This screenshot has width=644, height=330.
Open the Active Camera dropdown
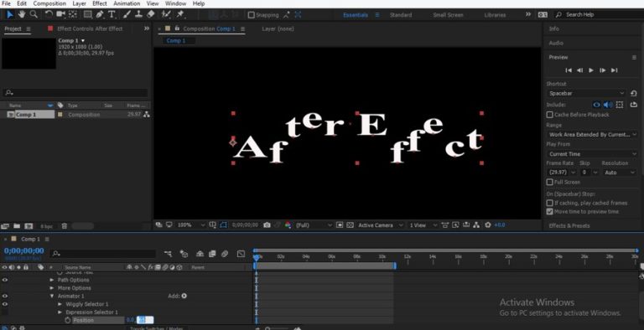pyautogui.click(x=381, y=225)
